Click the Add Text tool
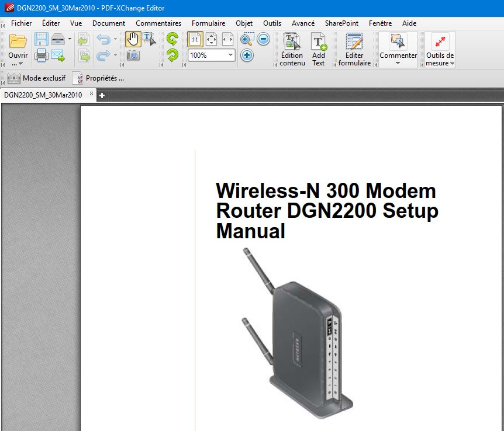This screenshot has width=504, height=431. 318,49
